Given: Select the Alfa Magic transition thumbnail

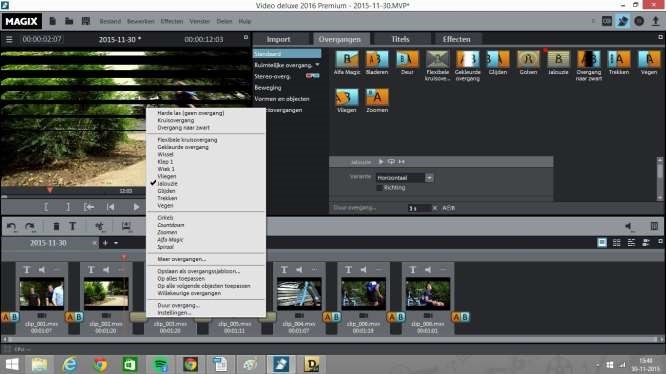Looking at the screenshot, I should pyautogui.click(x=347, y=59).
